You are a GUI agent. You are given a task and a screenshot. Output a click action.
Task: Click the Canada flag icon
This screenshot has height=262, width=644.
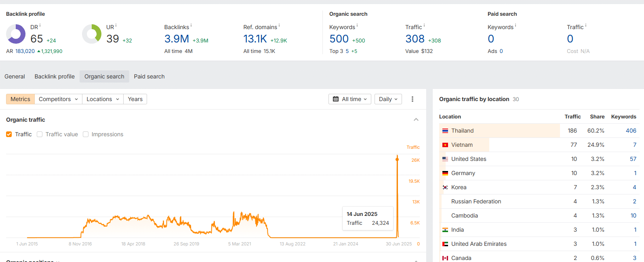pos(445,258)
